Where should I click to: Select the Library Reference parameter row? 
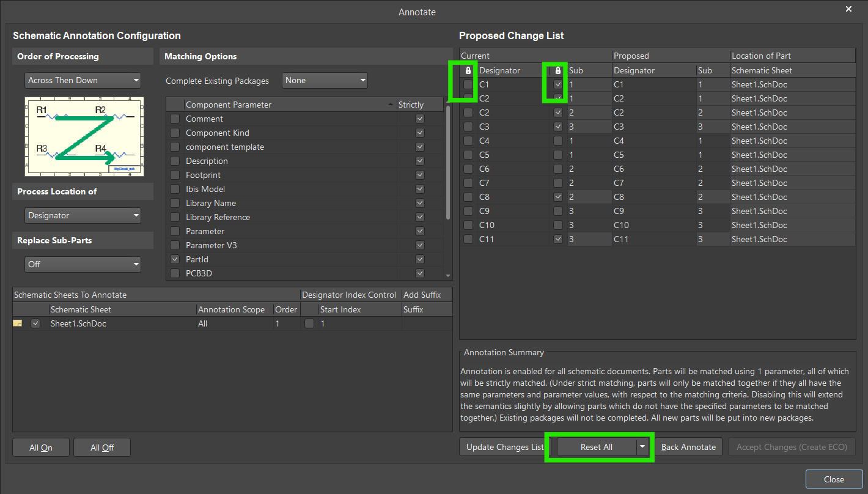pyautogui.click(x=306, y=217)
